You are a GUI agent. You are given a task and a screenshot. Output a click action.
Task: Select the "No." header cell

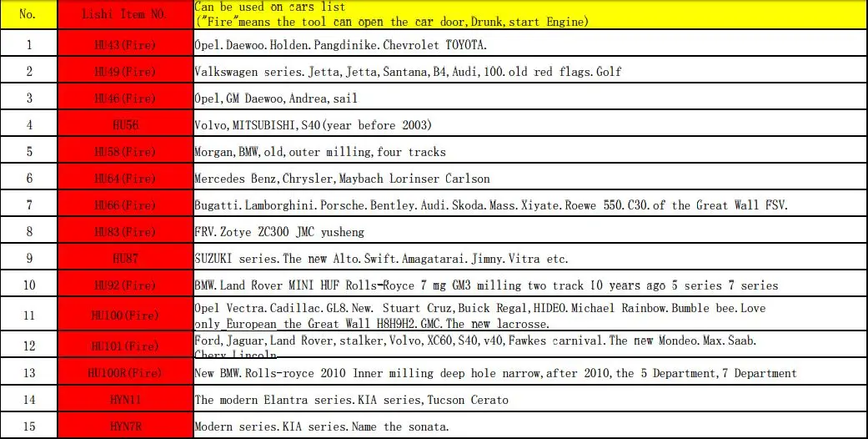[x=29, y=14]
